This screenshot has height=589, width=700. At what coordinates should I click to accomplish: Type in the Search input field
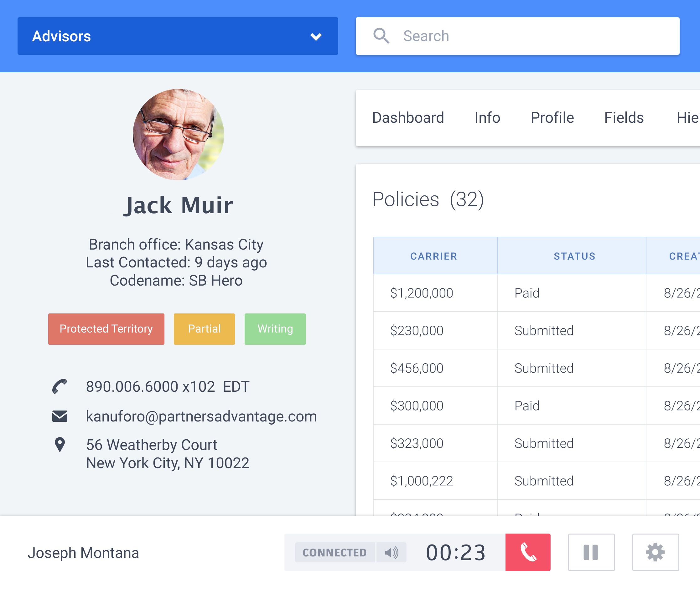click(534, 36)
